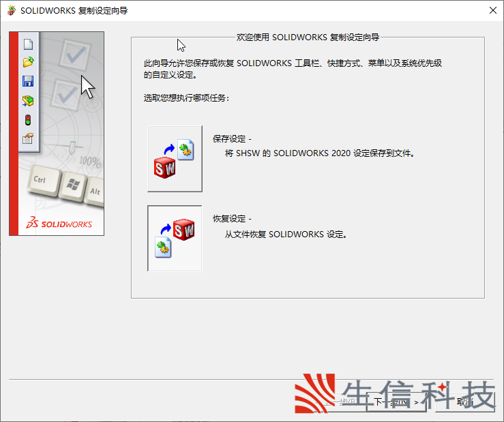This screenshot has width=504, height=422.
Task: Close the SOLIDWORKS Copy Settings Wizard window
Action: tap(493, 10)
